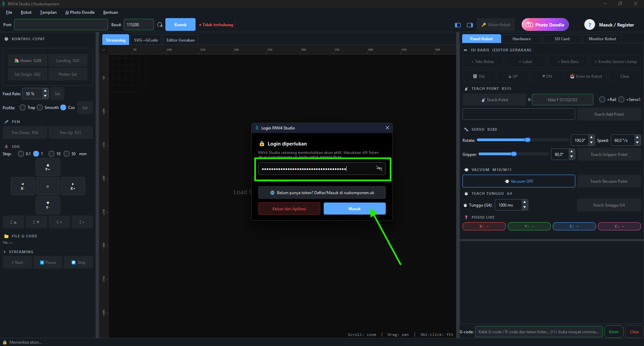Increase servo Speed stepper up
644x346 pixels.
click(x=637, y=137)
